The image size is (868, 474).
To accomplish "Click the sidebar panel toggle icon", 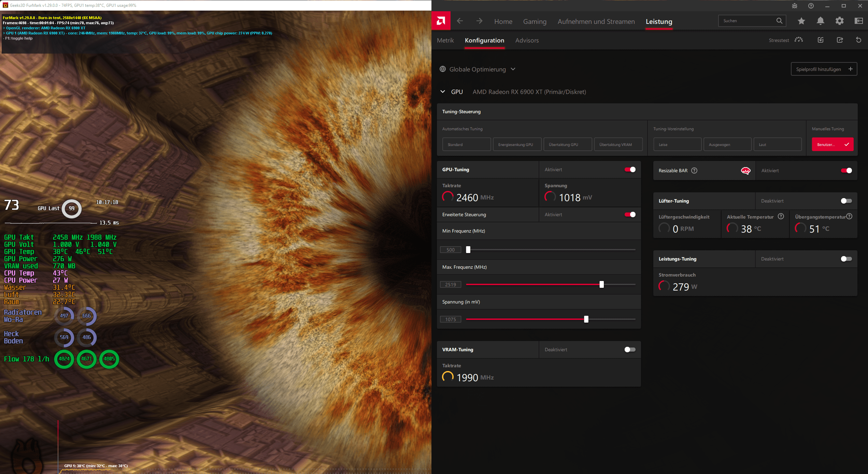I will (x=859, y=21).
